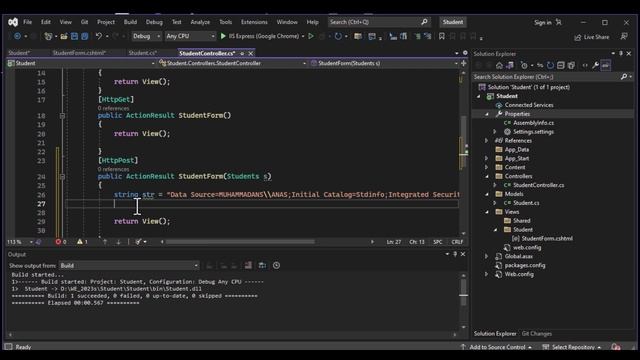Collapse the Controllers folder arrow

[x=487, y=176]
